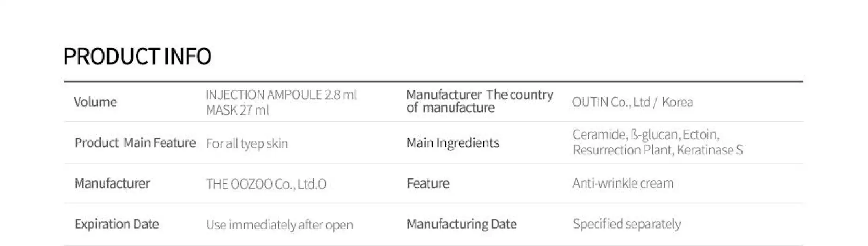868x246 pixels.
Task: Click the For all tyep skin value
Action: (x=247, y=143)
